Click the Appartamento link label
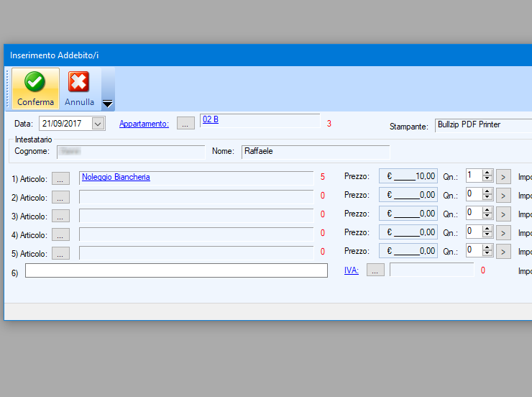 pyautogui.click(x=144, y=124)
